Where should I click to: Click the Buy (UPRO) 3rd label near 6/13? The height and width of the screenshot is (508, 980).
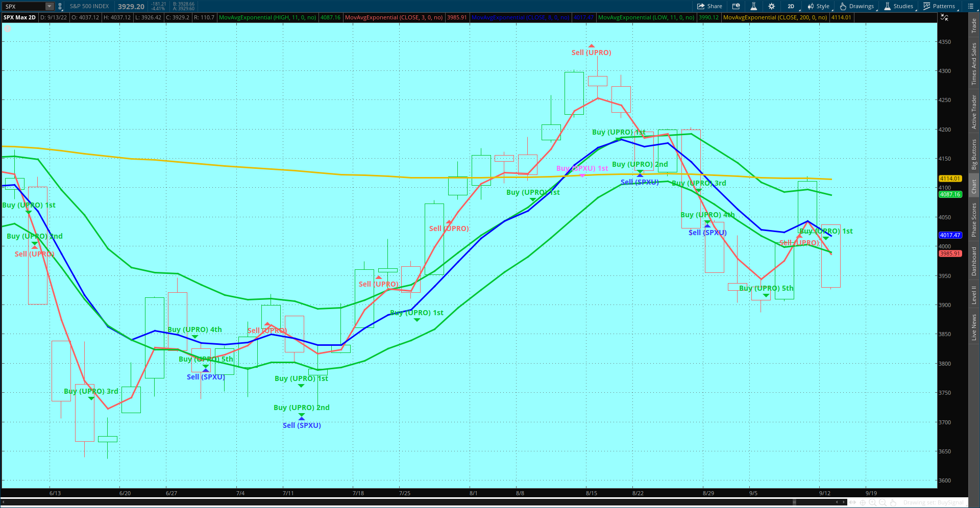coord(91,391)
